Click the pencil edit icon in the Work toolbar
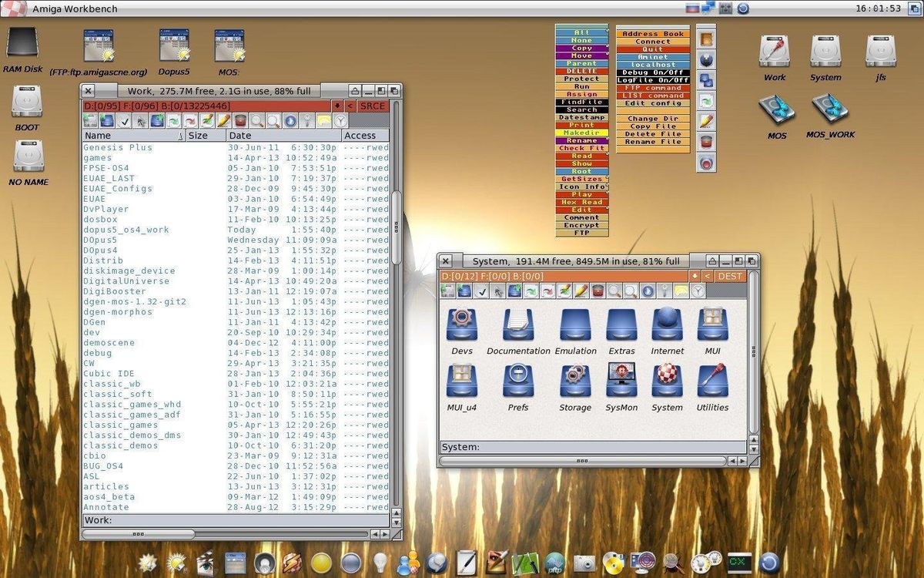 [x=223, y=120]
